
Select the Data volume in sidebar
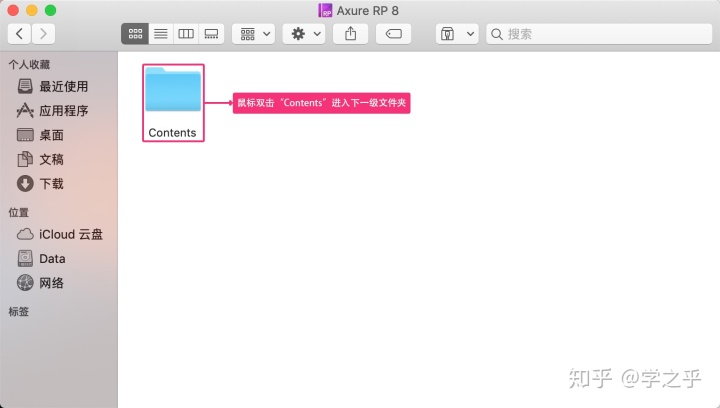pos(52,258)
